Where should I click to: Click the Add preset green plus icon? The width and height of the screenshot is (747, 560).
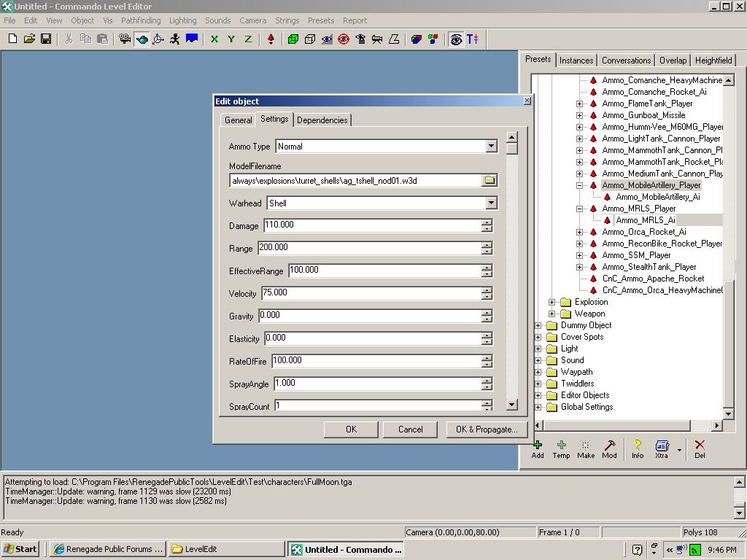click(538, 446)
